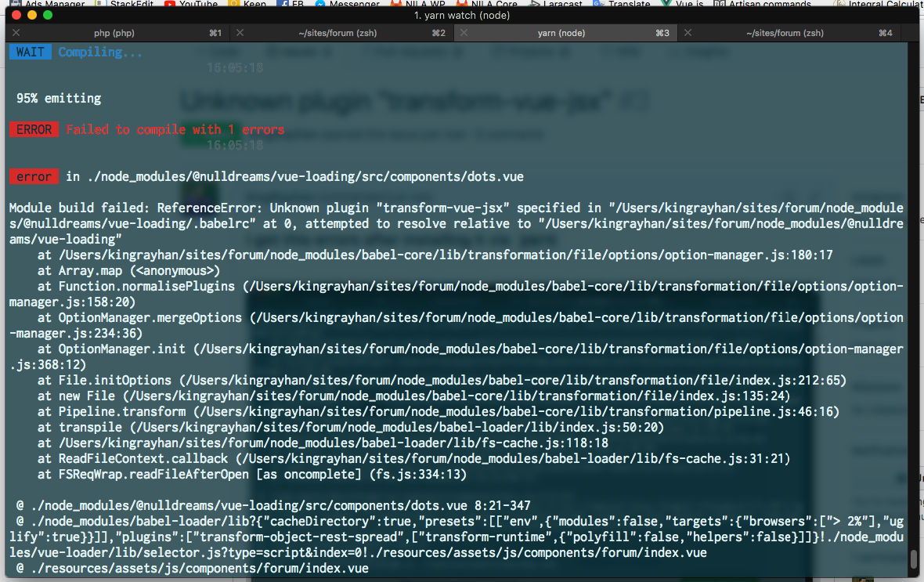The height and width of the screenshot is (582, 924).
Task: Click 'at OptionManager.mergeOptions' stack line
Action: (456, 326)
